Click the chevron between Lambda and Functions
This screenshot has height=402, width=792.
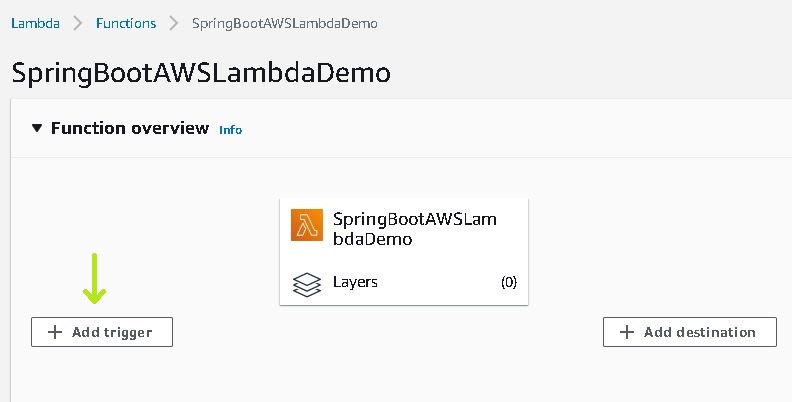(x=77, y=23)
